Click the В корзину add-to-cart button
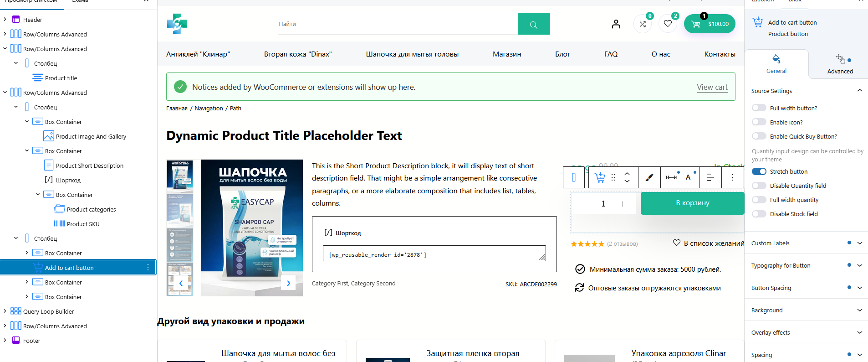This screenshot has width=868, height=362. pyautogui.click(x=693, y=203)
